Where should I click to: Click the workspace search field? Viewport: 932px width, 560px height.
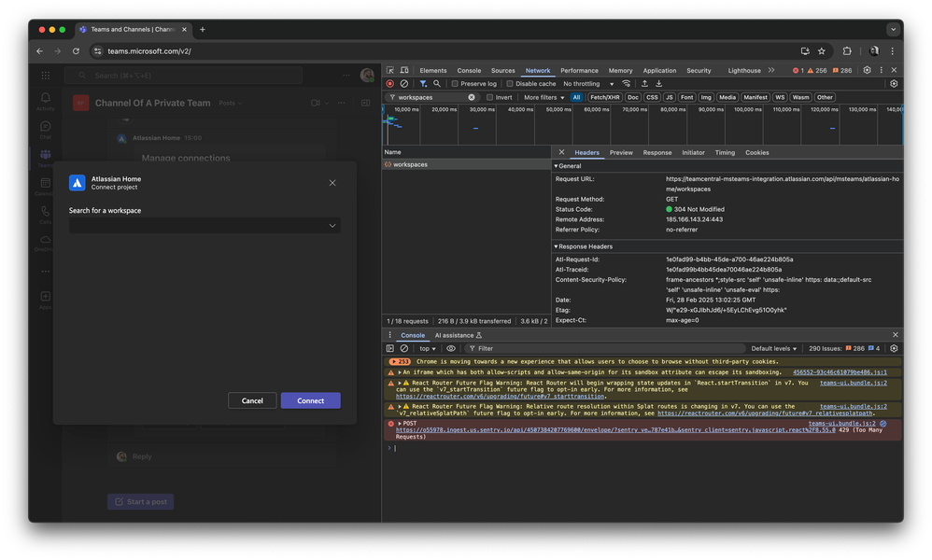pyautogui.click(x=201, y=225)
